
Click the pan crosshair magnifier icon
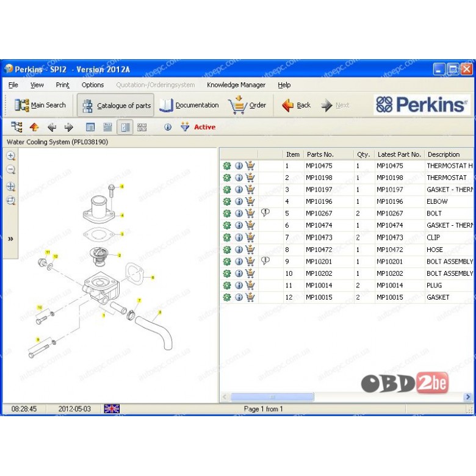pyautogui.click(x=10, y=186)
